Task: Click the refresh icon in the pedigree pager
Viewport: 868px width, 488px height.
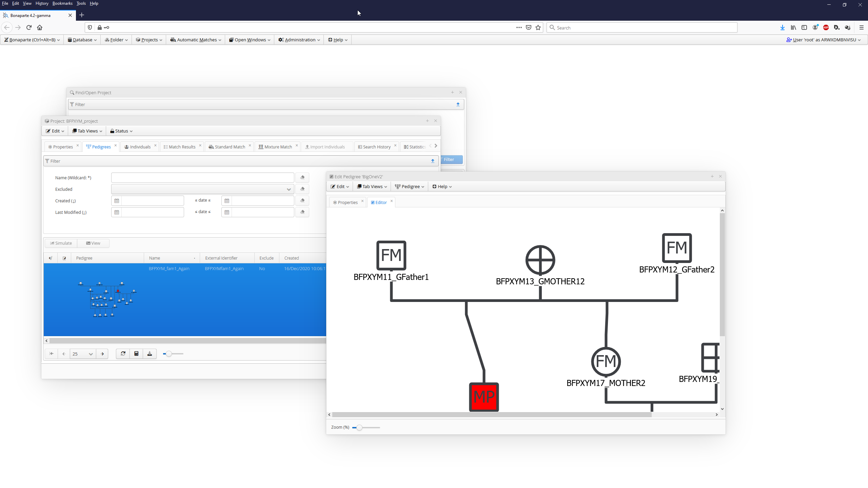Action: coord(123,354)
